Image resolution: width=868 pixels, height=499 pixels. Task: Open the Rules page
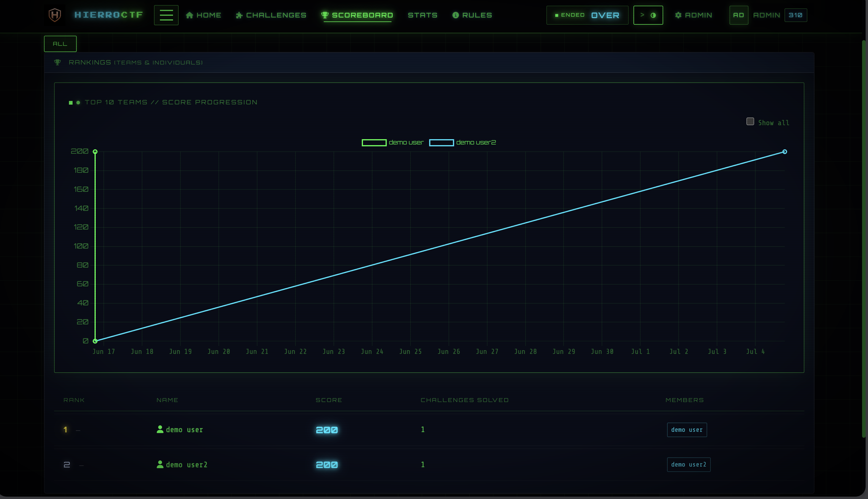point(472,15)
